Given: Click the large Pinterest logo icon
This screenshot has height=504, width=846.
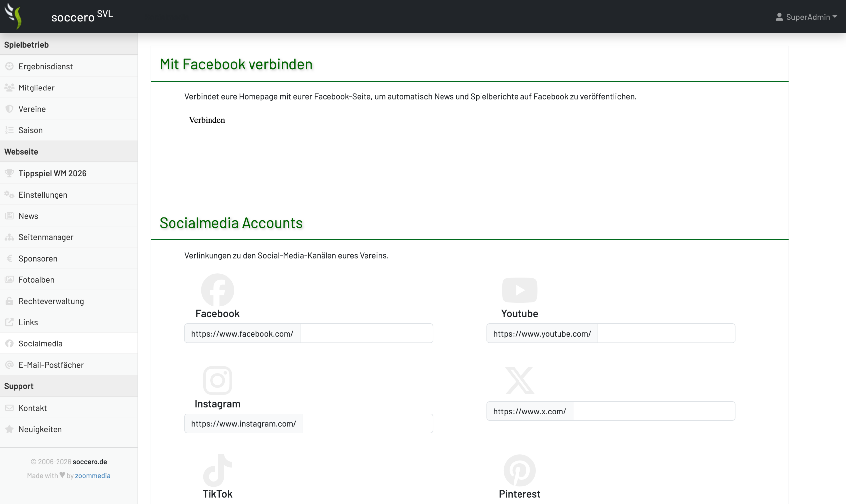Looking at the screenshot, I should 519,471.
